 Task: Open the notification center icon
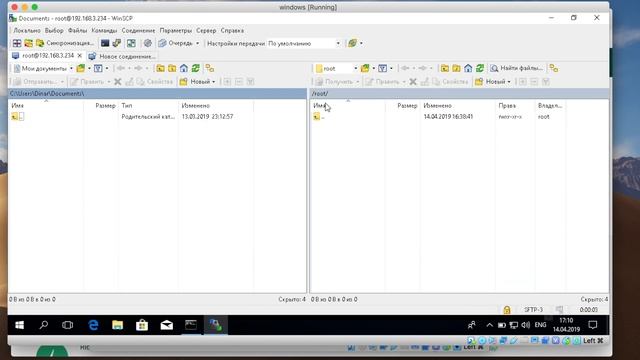(x=593, y=325)
